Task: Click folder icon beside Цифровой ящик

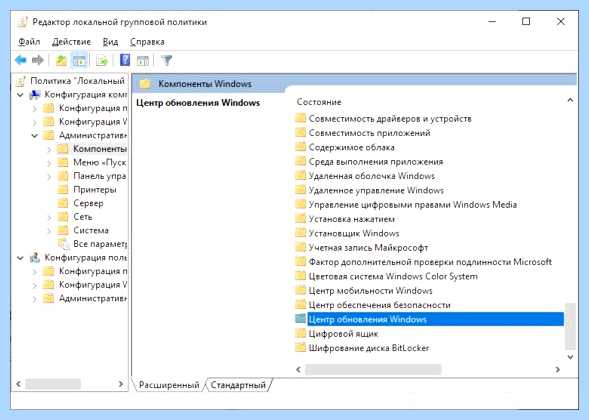Action: [x=301, y=333]
